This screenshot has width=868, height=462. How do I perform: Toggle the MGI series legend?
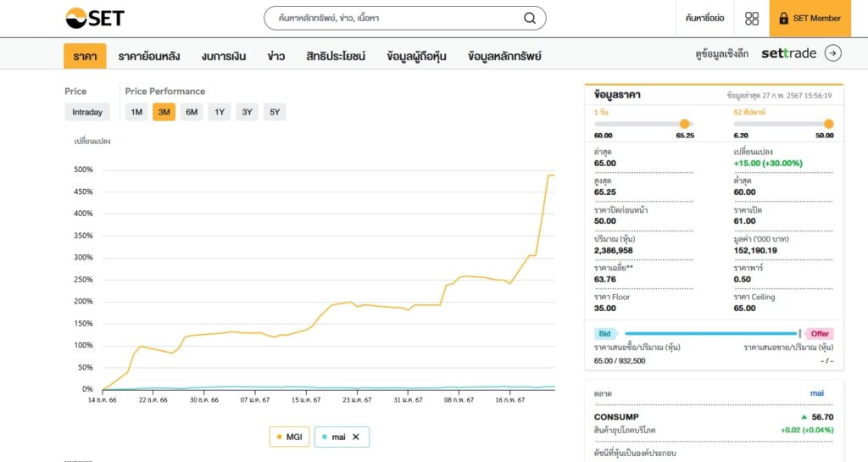[288, 437]
